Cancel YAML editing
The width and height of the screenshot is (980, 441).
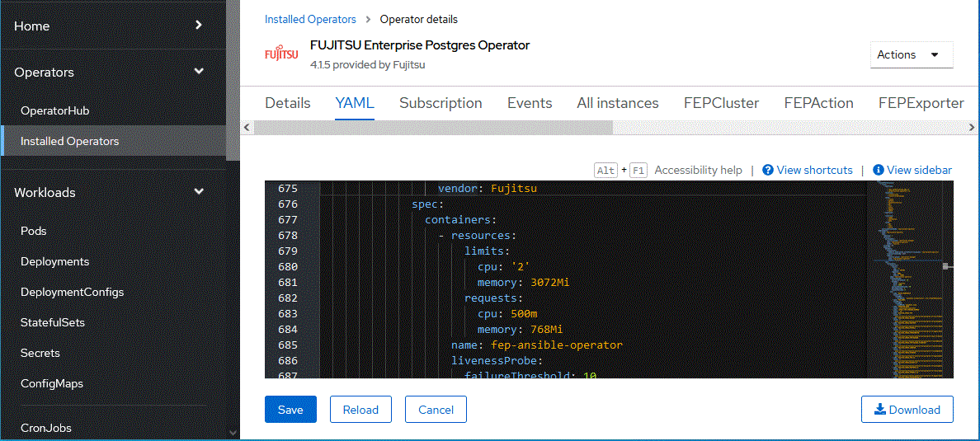(436, 410)
